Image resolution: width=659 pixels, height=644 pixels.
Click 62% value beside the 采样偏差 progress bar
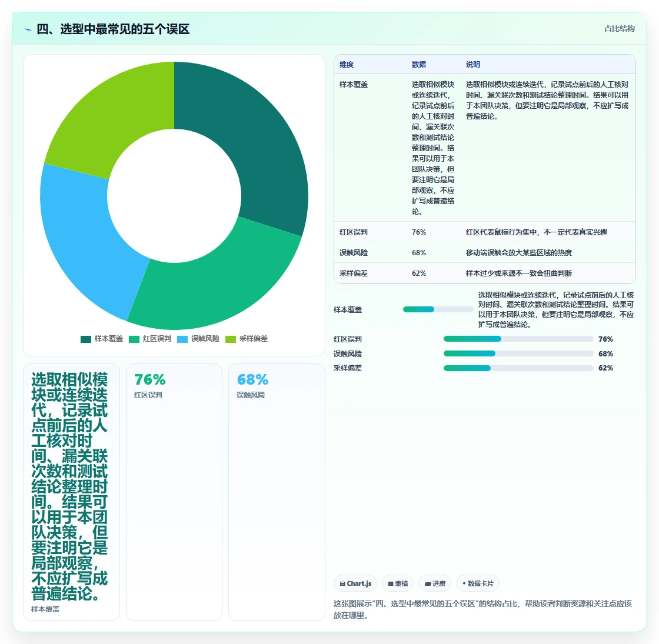coord(605,368)
